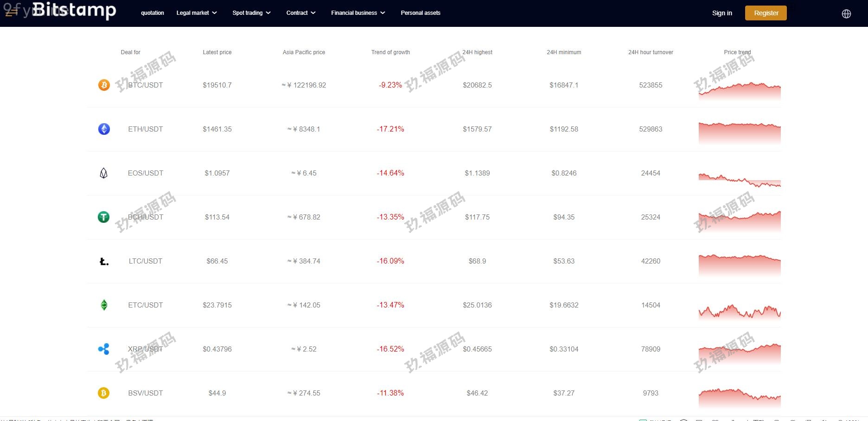Viewport: 868px width, 421px height.
Task: Click the Sign in link
Action: [722, 13]
